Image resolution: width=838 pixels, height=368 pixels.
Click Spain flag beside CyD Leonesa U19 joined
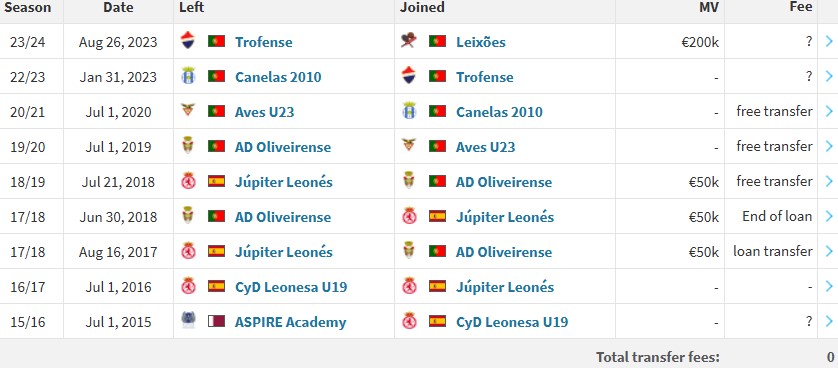click(x=437, y=321)
